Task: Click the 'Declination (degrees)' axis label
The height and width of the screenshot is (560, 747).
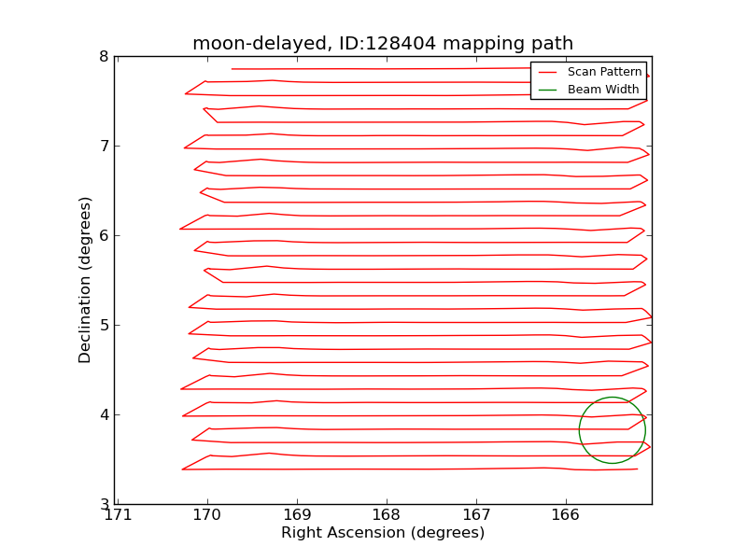Action: 84,280
